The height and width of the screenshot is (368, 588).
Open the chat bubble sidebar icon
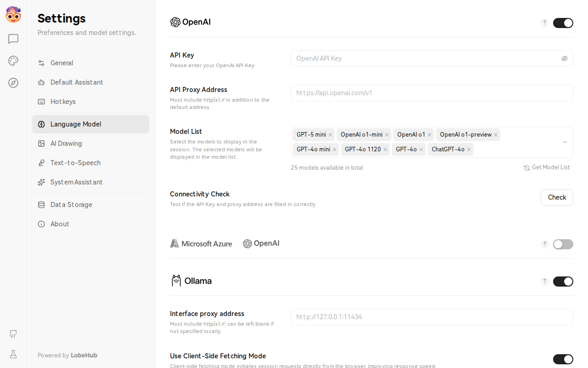pos(13,39)
